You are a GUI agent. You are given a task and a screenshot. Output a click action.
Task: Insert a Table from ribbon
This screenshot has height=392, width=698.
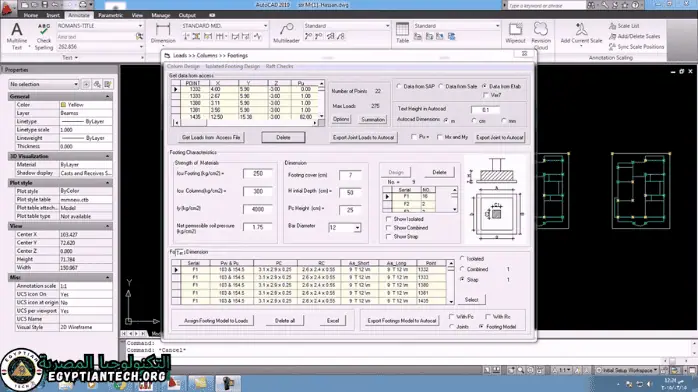click(x=402, y=33)
